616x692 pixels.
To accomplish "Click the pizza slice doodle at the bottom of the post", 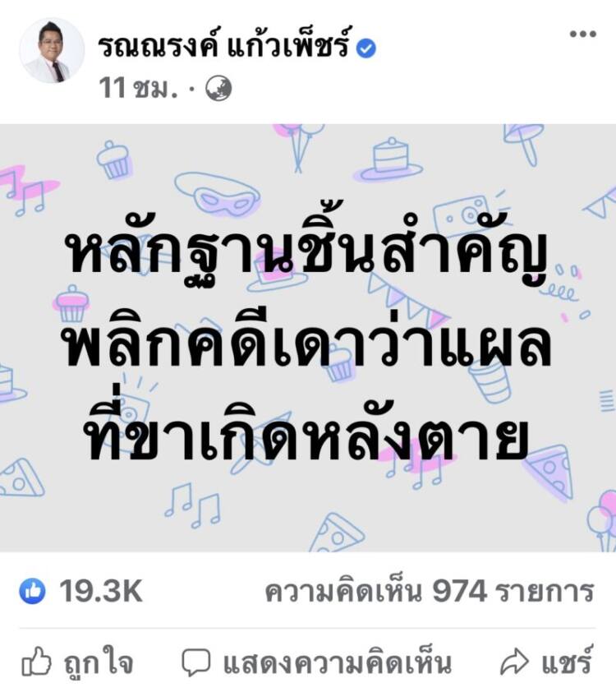I will 337,533.
